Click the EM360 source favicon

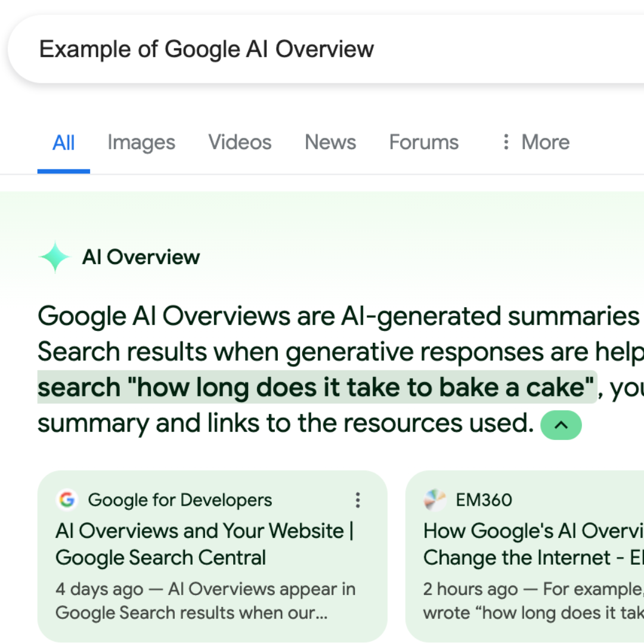click(x=435, y=500)
